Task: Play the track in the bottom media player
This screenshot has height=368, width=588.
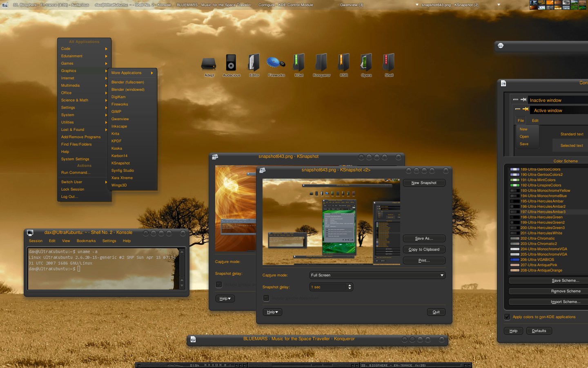Action: pos(209,365)
